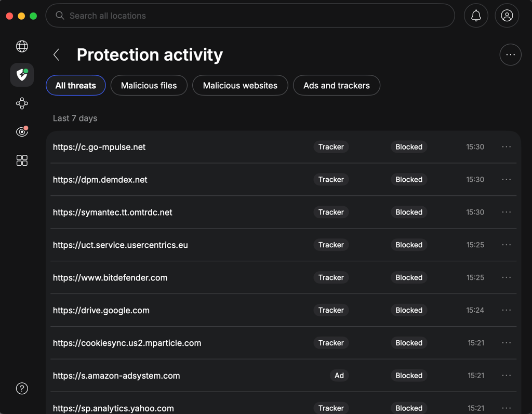Open options for c.go-mpulse.net row
Screen dimensions: 532x414
click(x=506, y=147)
